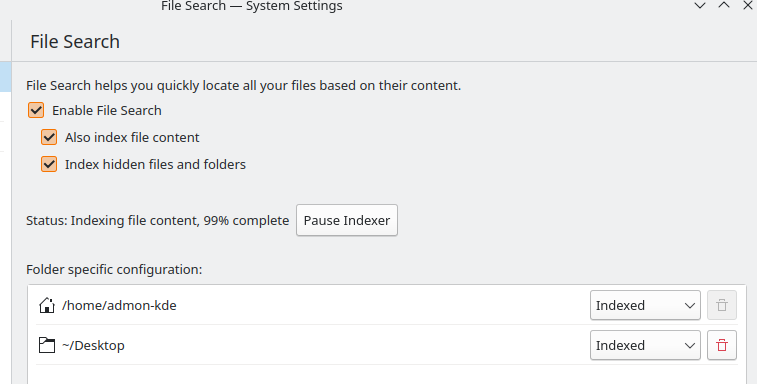This screenshot has height=384, width=757.
Task: Click the greyed trash icon for /home/admon-kde
Action: pyautogui.click(x=722, y=305)
